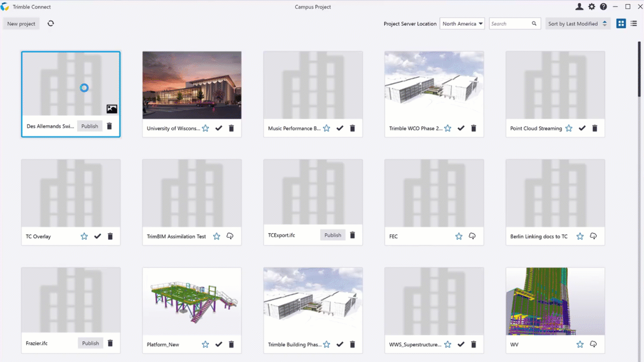The width and height of the screenshot is (644, 362).
Task: Open the WV project thumbnail
Action: 555,301
